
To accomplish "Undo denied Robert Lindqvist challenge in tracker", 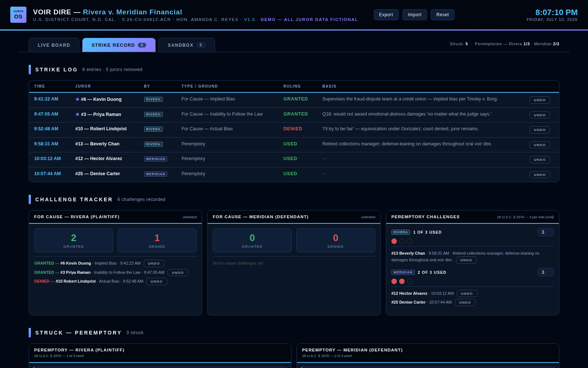I will click(x=157, y=282).
